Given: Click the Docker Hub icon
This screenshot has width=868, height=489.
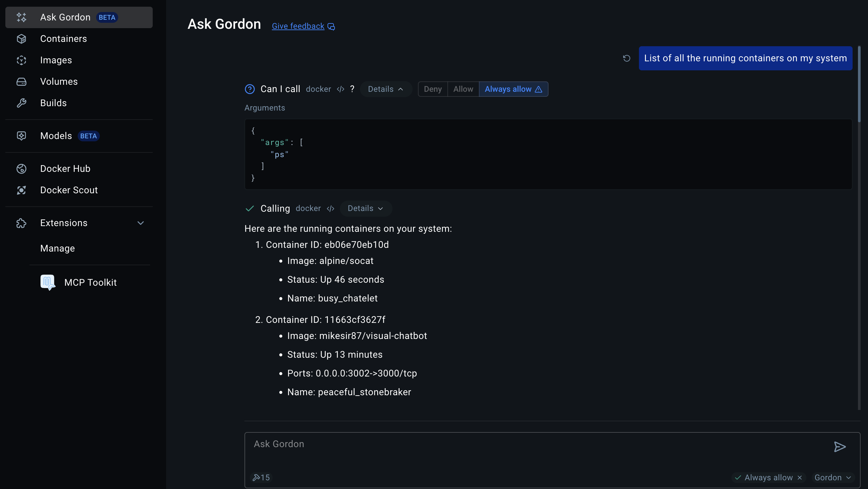Looking at the screenshot, I should pyautogui.click(x=21, y=168).
